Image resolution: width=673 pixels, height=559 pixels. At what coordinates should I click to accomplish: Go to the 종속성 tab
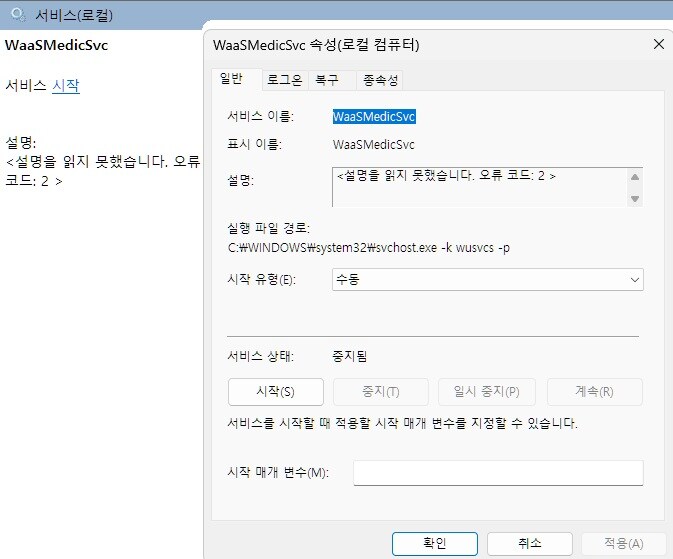pyautogui.click(x=380, y=80)
